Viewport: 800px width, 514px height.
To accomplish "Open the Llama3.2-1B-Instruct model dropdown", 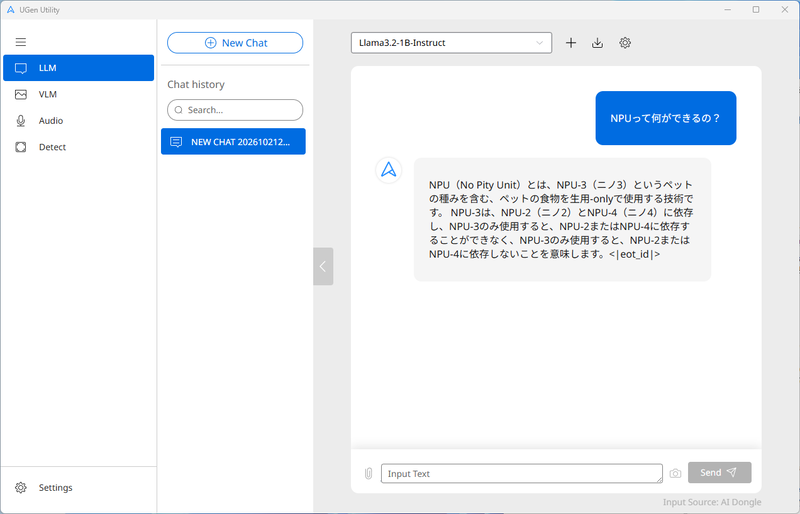I will coord(451,43).
